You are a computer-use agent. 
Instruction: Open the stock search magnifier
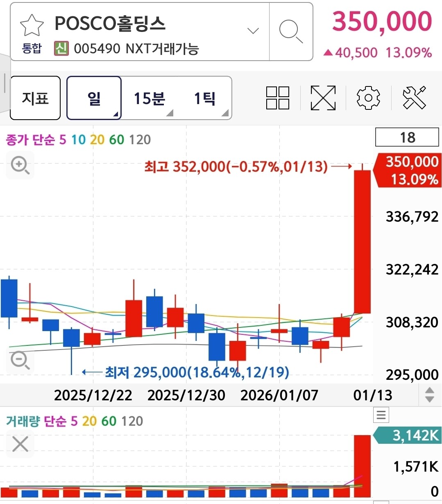(x=291, y=31)
